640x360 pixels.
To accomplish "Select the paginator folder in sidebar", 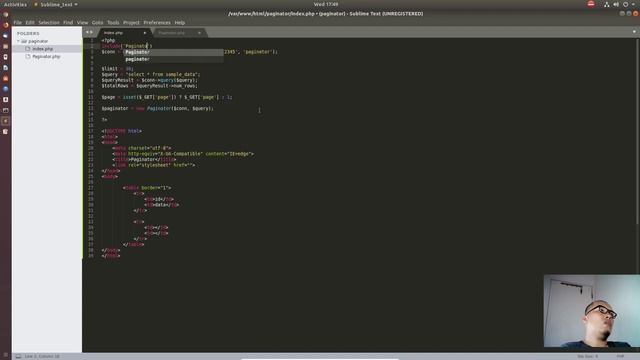I will (x=38, y=41).
